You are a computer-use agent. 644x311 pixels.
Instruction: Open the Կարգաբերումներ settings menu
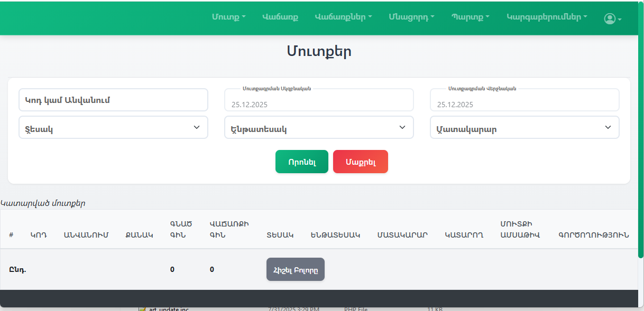547,17
